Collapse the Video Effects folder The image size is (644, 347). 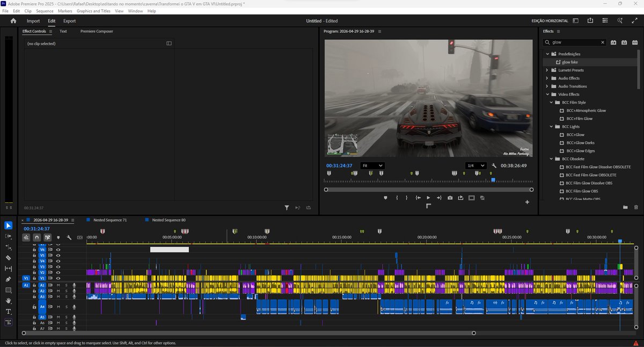[547, 94]
